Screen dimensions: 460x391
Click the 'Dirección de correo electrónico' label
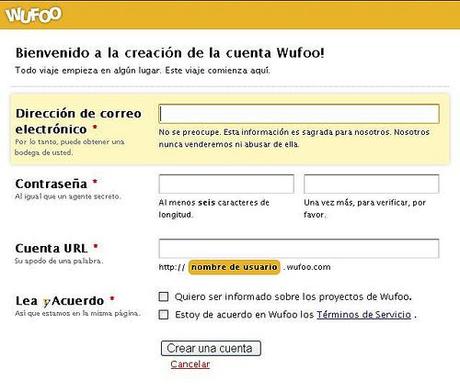[78, 121]
